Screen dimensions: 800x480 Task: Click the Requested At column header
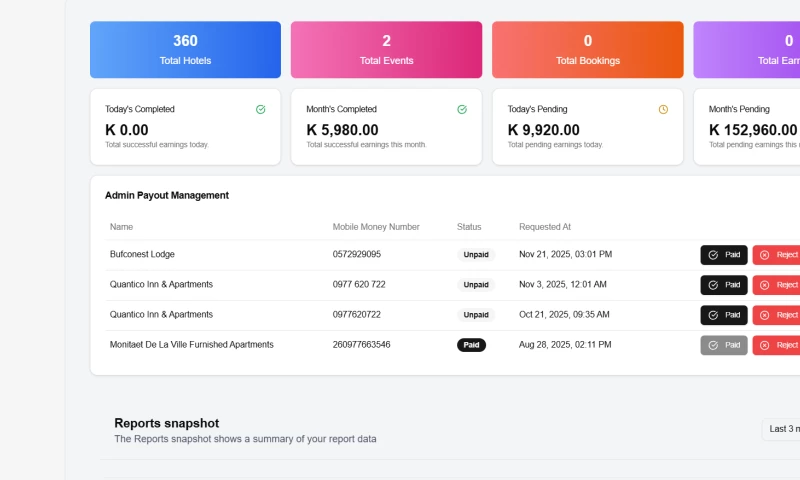coord(545,226)
